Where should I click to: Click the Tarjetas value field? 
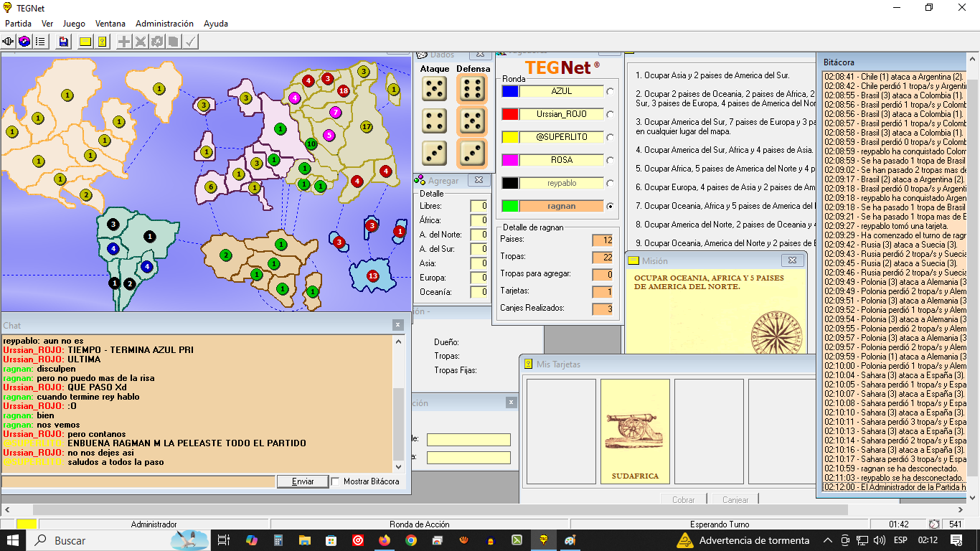tap(603, 292)
